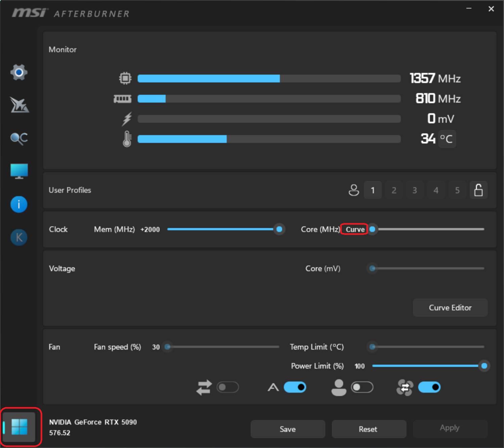The width and height of the screenshot is (504, 448).
Task: Open the settings gear in sidebar
Action: coord(19,72)
